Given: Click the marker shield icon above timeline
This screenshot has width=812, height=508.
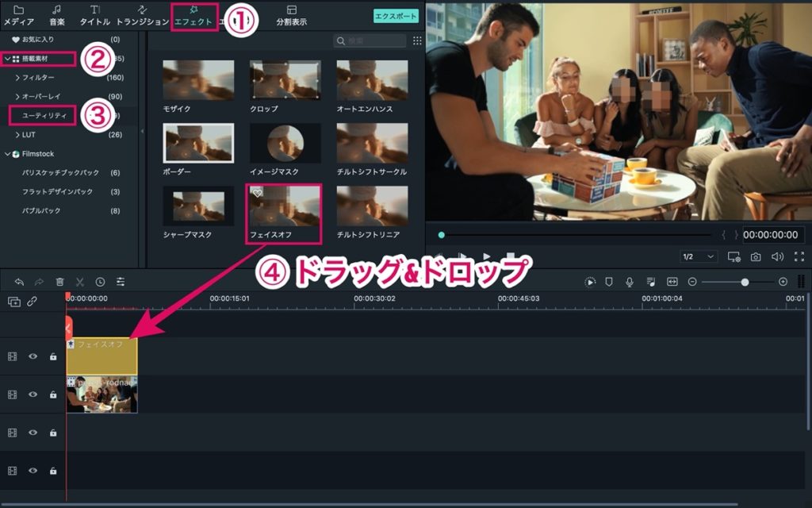Looking at the screenshot, I should click(609, 282).
